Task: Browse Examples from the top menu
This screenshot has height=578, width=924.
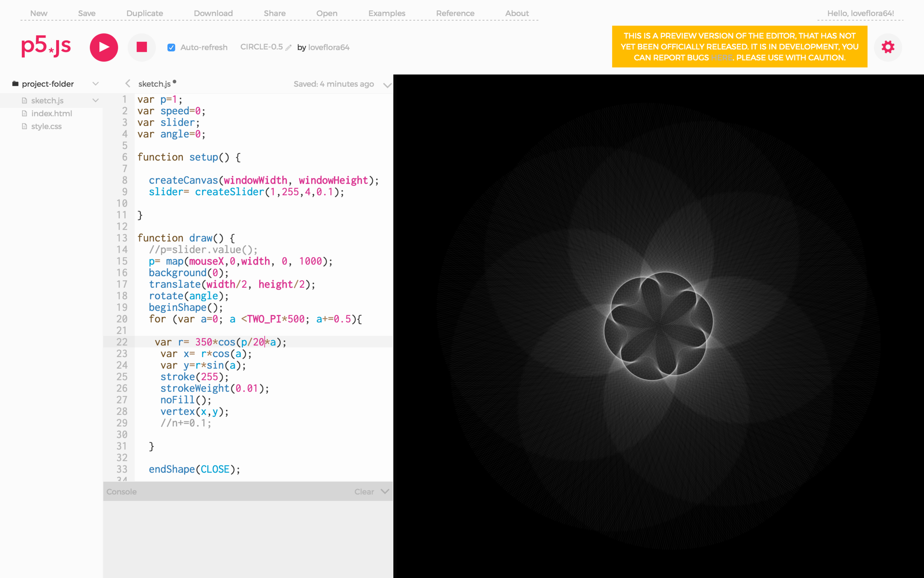Action: pyautogui.click(x=387, y=13)
